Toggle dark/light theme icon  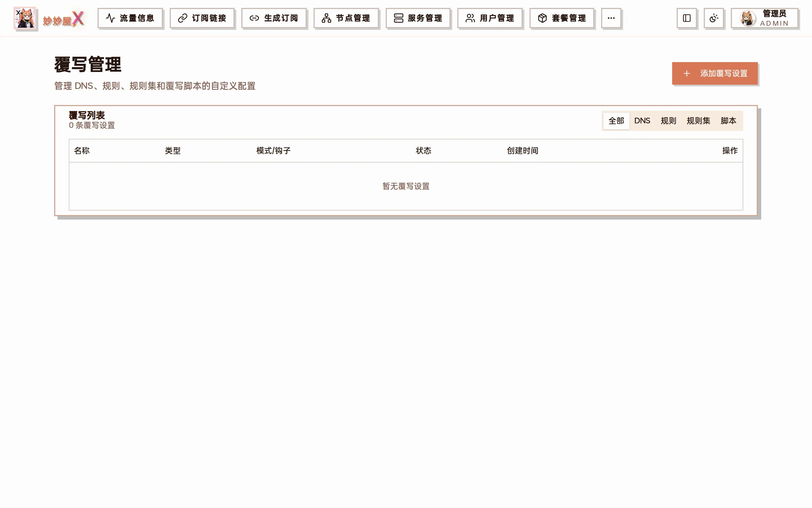tap(714, 18)
